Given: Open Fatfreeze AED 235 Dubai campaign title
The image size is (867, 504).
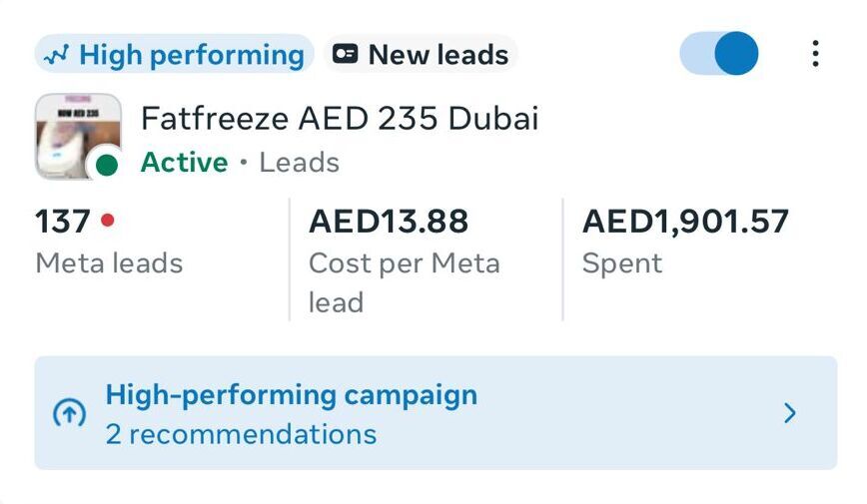Looking at the screenshot, I should point(340,119).
